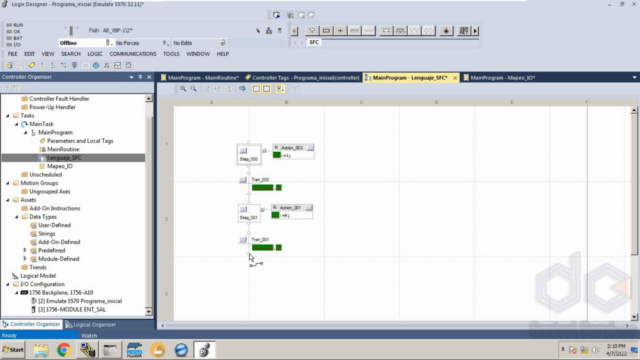Insert the step-and-transition pair from toolbar
This screenshot has width=640, height=360.
[312, 31]
